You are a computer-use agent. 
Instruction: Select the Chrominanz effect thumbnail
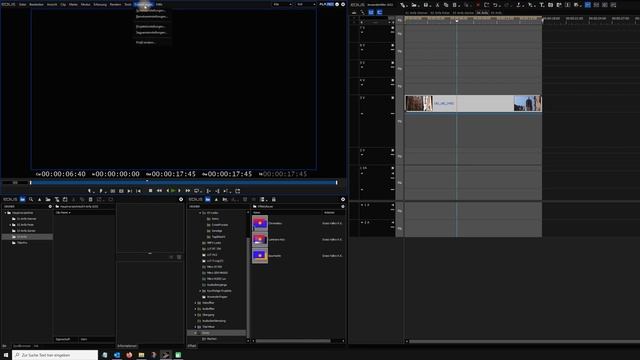pyautogui.click(x=260, y=223)
